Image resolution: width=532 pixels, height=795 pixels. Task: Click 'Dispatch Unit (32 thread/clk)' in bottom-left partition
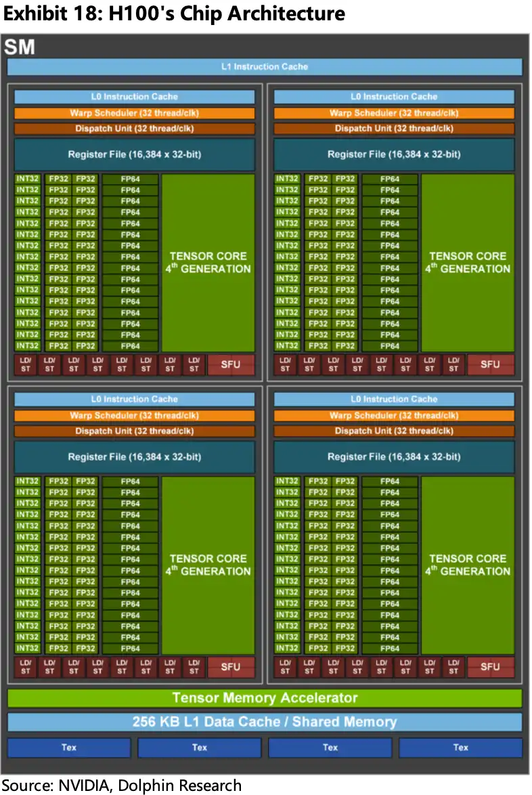(134, 431)
